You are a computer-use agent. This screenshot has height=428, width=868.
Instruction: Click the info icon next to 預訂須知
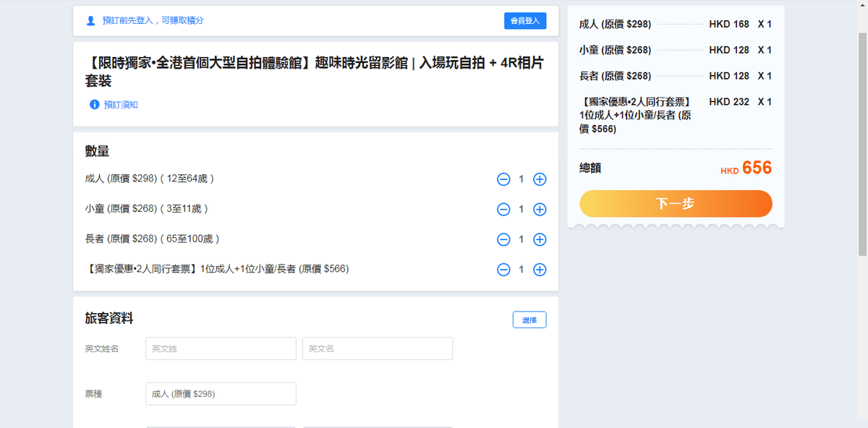(x=94, y=105)
